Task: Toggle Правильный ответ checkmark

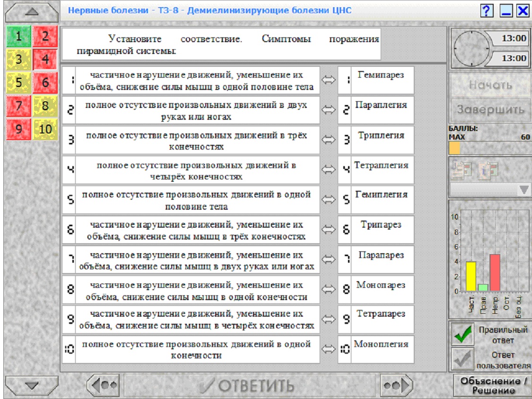Action: click(462, 334)
